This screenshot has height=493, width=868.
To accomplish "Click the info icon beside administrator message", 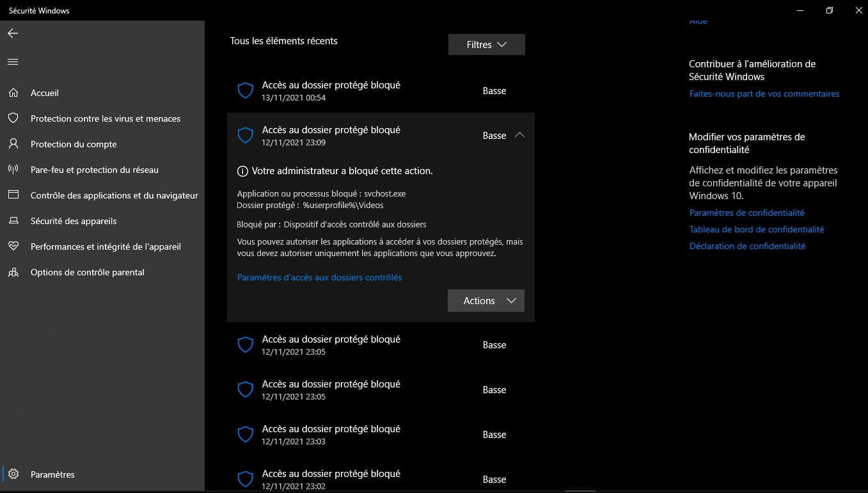I will point(242,171).
